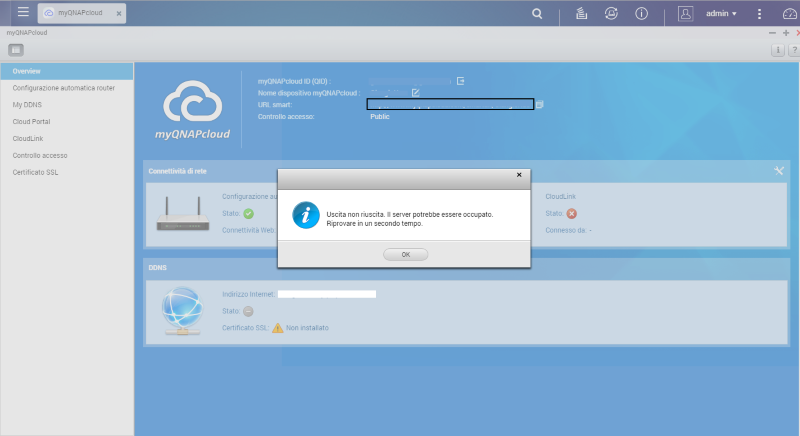Select My DDNS in sidebar

pos(25,104)
